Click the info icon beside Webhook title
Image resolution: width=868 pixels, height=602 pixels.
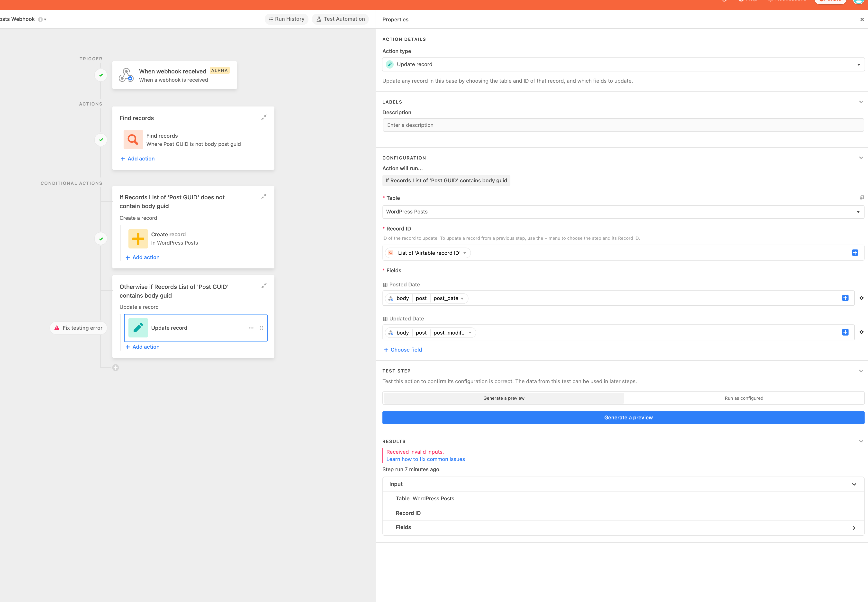click(x=40, y=19)
